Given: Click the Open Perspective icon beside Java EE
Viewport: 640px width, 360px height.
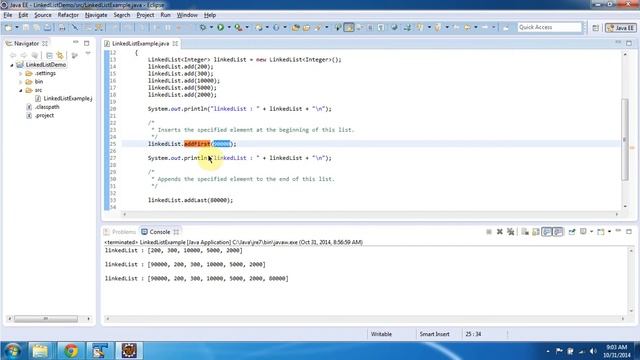Looking at the screenshot, I should [x=596, y=28].
